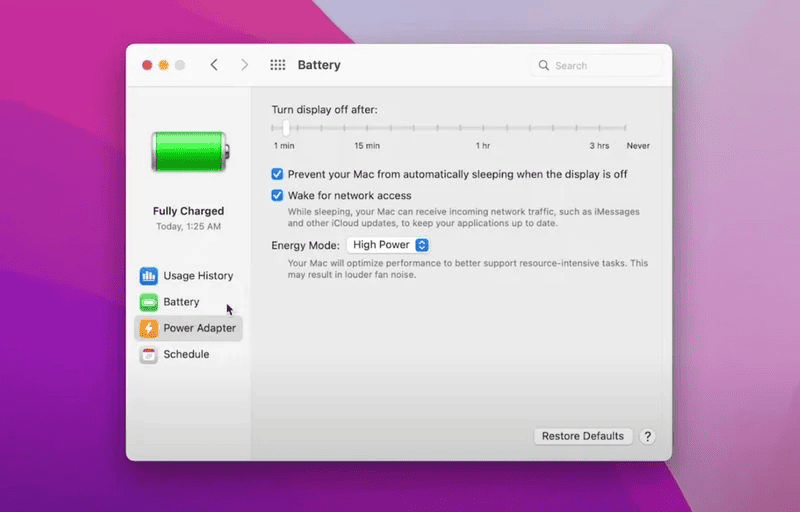Viewport: 800px width, 512px height.
Task: Show all preferences via grid icon
Action: tap(278, 65)
